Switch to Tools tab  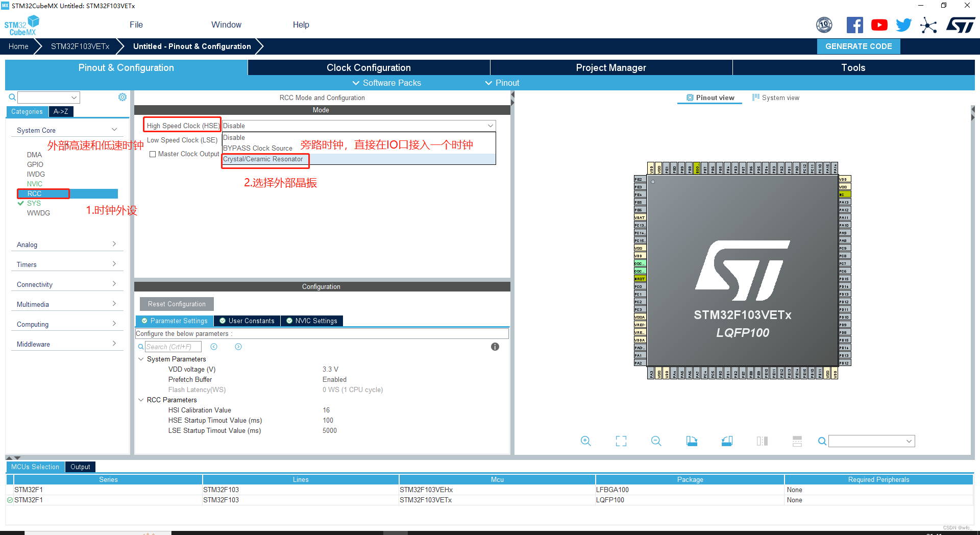[x=853, y=67]
